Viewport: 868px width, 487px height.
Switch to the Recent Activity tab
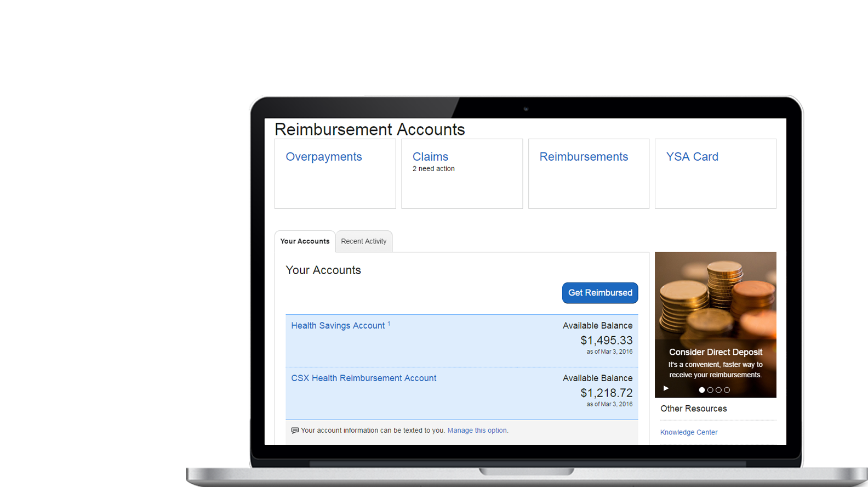point(364,241)
